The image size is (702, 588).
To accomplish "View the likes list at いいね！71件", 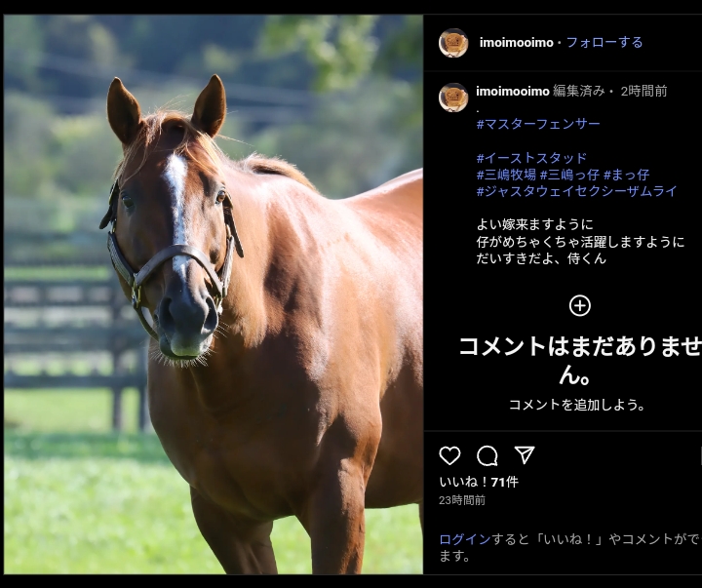I will click(479, 482).
